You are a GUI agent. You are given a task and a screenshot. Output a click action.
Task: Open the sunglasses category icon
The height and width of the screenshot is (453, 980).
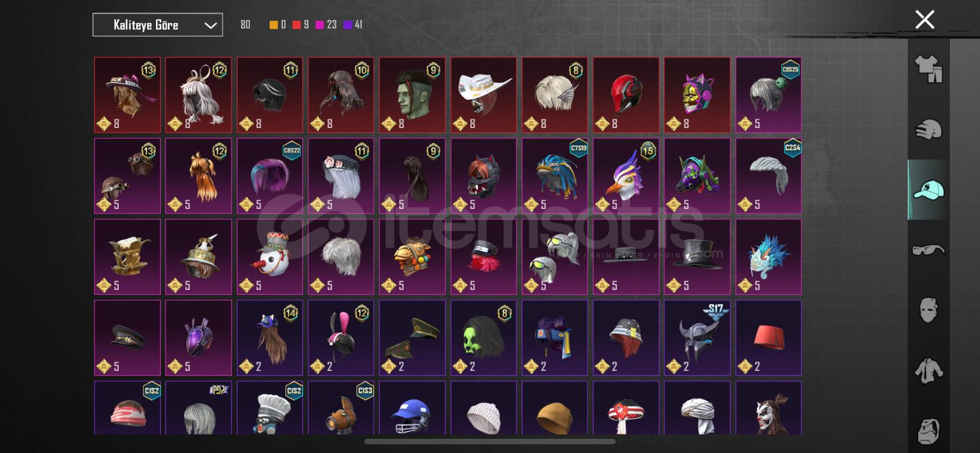click(929, 250)
